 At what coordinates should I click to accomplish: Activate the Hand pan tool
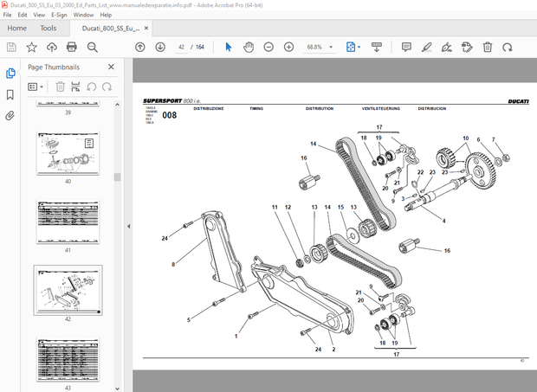(x=249, y=47)
